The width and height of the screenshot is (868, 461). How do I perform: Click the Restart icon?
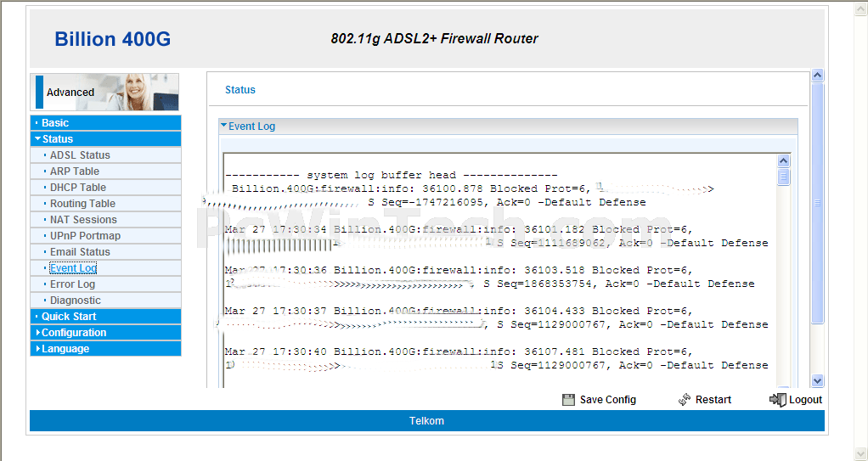(x=685, y=400)
